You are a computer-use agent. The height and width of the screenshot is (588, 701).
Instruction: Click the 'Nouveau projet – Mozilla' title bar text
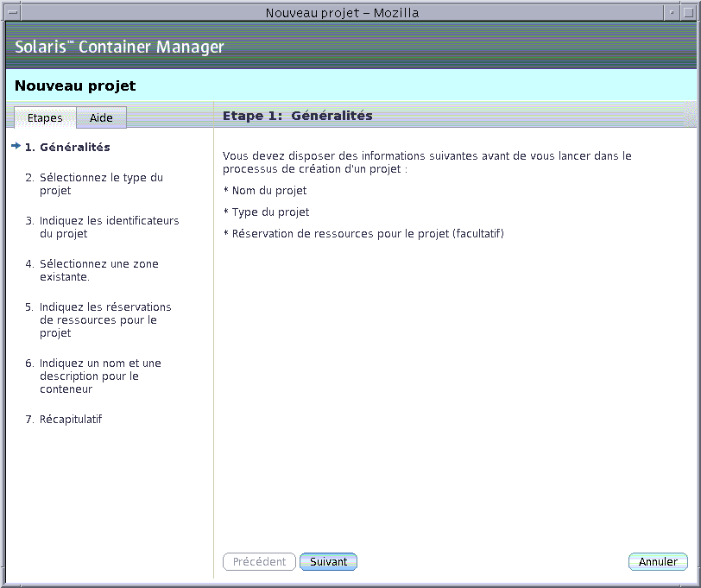[x=342, y=13]
